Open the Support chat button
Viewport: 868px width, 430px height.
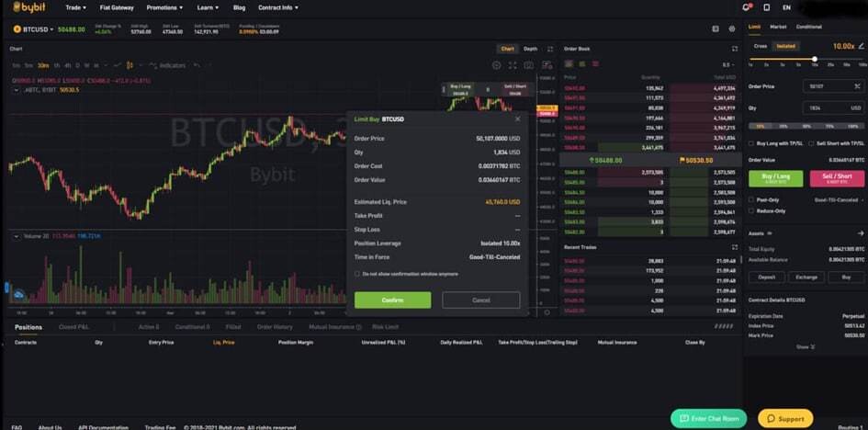pyautogui.click(x=785, y=418)
